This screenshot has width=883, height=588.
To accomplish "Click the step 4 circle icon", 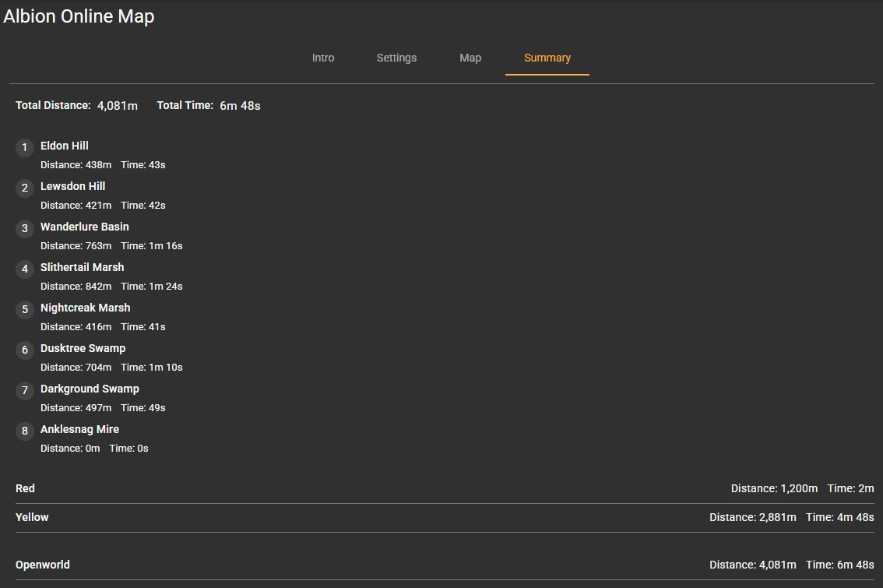I will point(25,269).
